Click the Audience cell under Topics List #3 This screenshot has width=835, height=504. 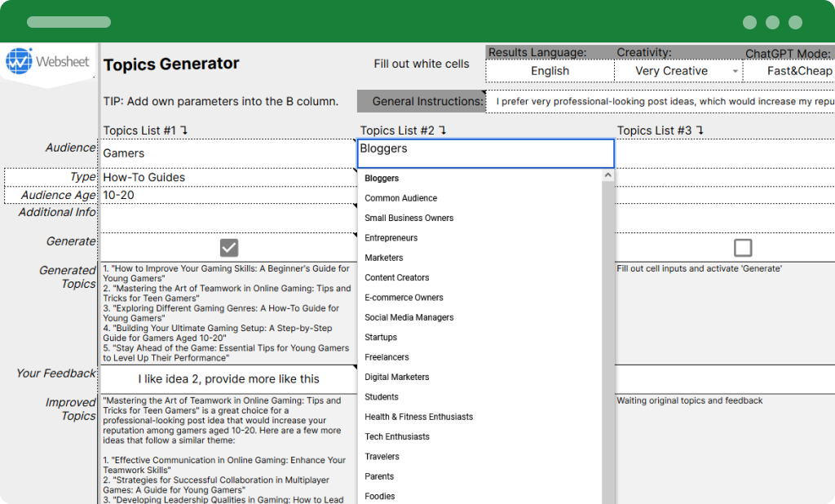(725, 153)
